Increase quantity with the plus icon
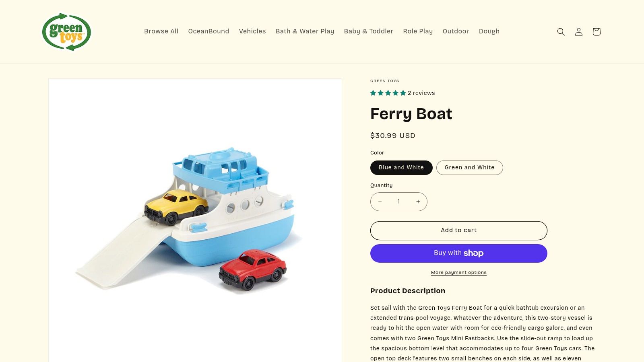Viewport: 644px width, 362px height. (x=418, y=202)
